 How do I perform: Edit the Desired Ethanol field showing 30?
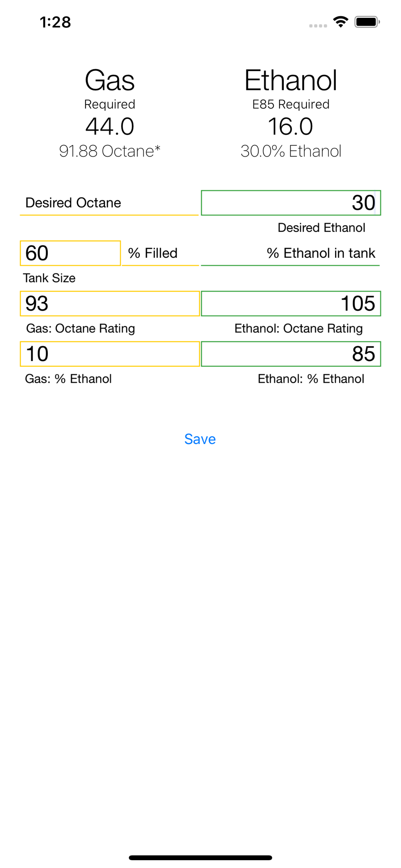[x=291, y=203]
